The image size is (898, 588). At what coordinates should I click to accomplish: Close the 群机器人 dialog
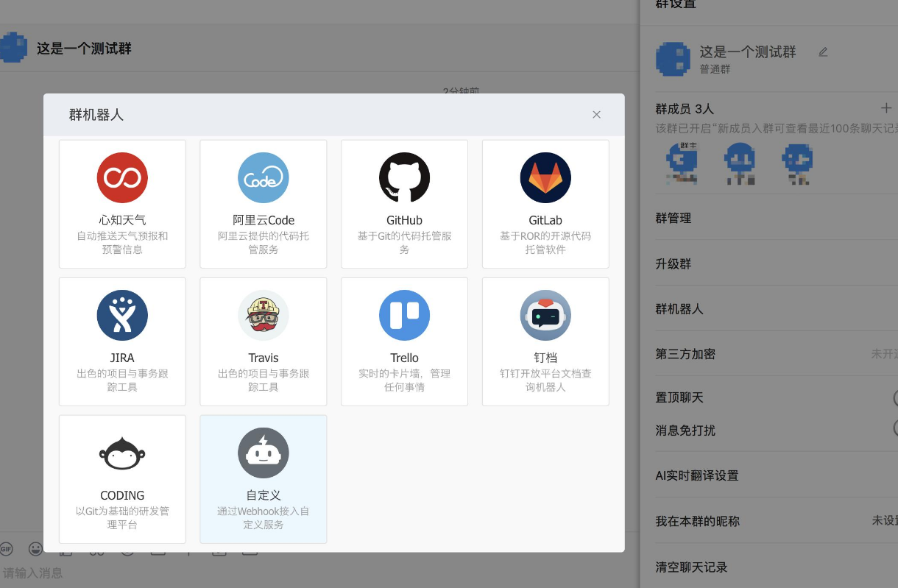point(596,115)
